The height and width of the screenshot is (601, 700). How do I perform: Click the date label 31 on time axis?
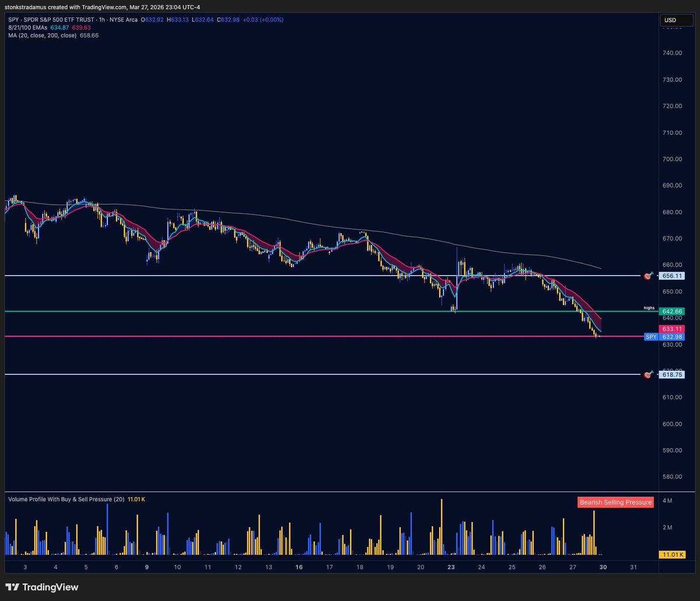click(x=633, y=567)
